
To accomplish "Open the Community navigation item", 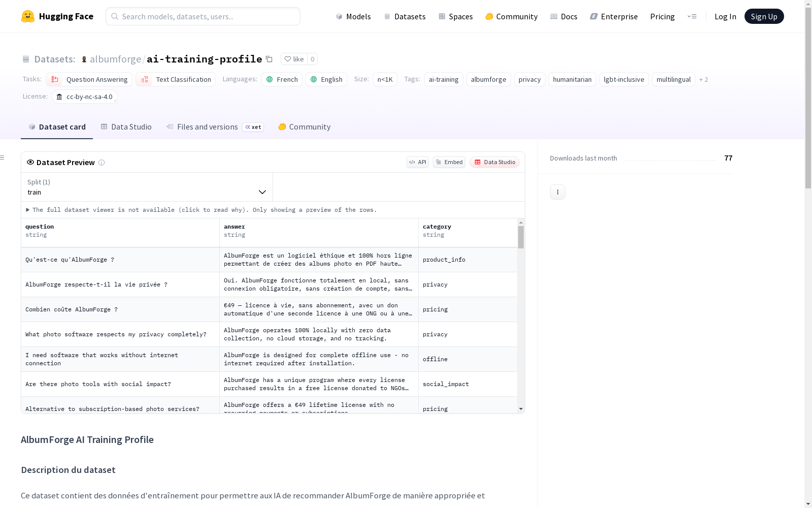I will (x=512, y=16).
